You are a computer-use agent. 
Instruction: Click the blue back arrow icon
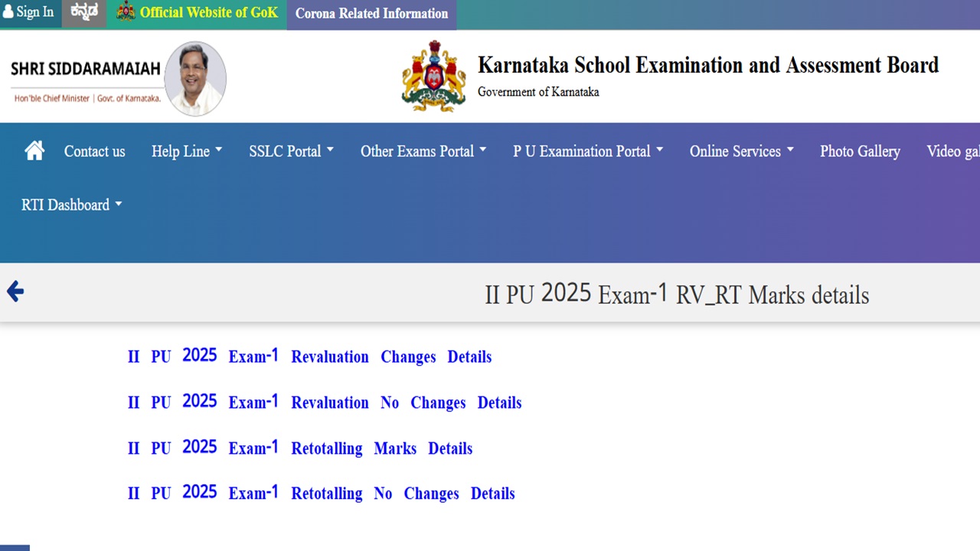[15, 292]
